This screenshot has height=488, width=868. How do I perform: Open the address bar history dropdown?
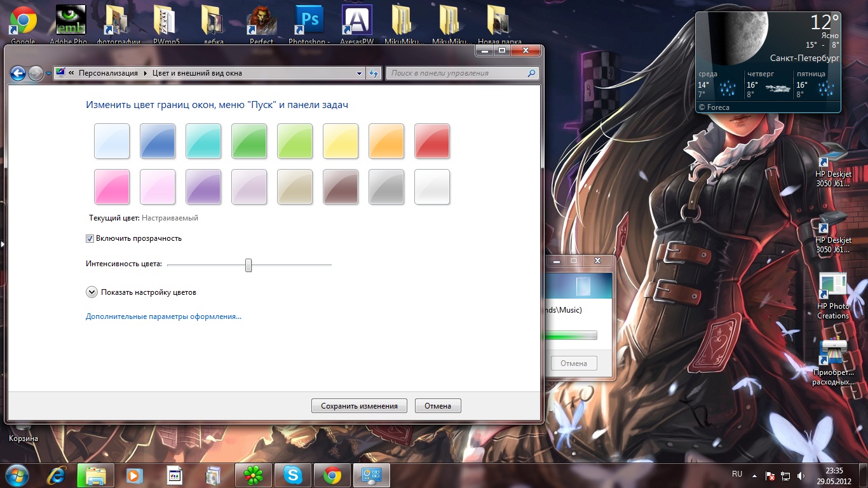(360, 73)
